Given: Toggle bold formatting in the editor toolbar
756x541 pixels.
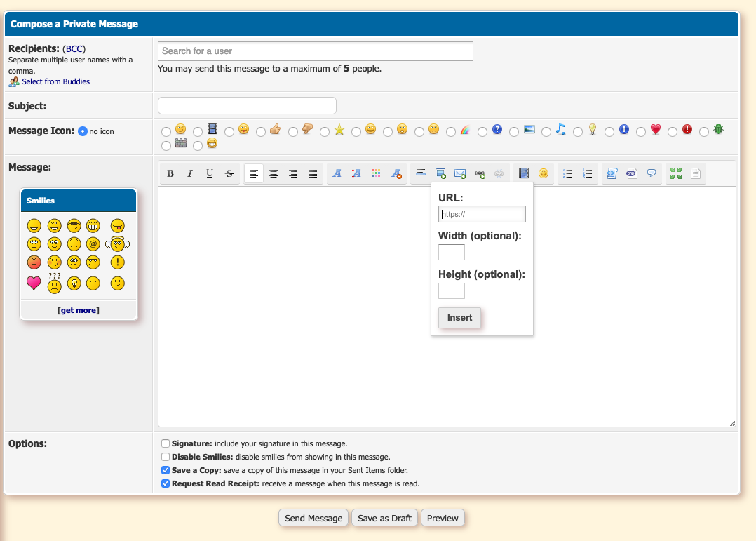Looking at the screenshot, I should pyautogui.click(x=170, y=174).
